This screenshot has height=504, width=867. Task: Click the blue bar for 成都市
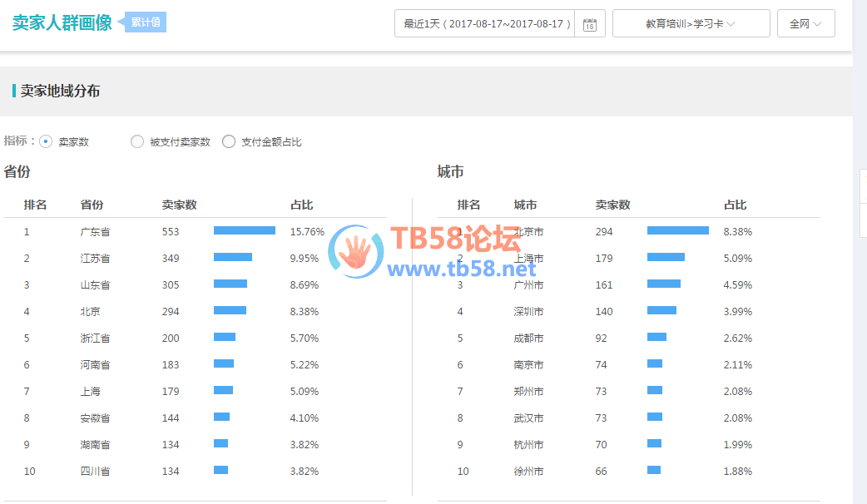[x=656, y=338]
